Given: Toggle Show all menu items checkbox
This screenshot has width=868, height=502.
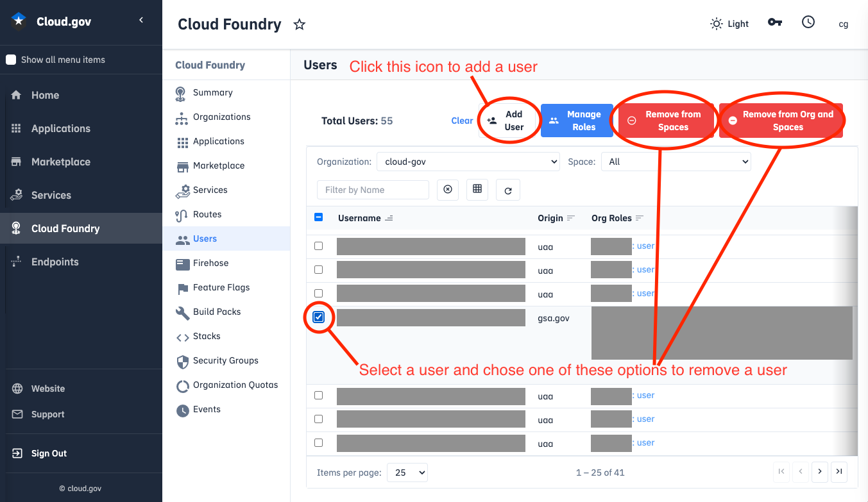Looking at the screenshot, I should [11, 60].
